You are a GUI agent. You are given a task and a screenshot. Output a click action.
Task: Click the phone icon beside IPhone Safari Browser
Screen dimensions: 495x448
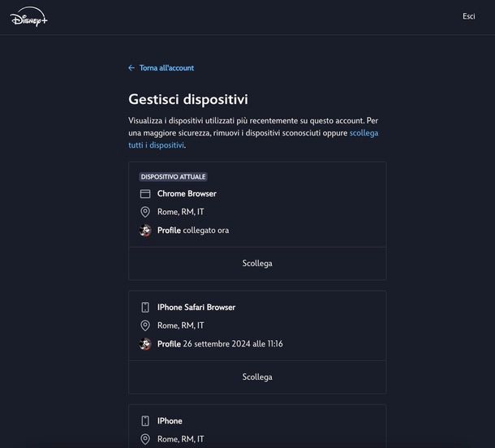click(x=145, y=308)
